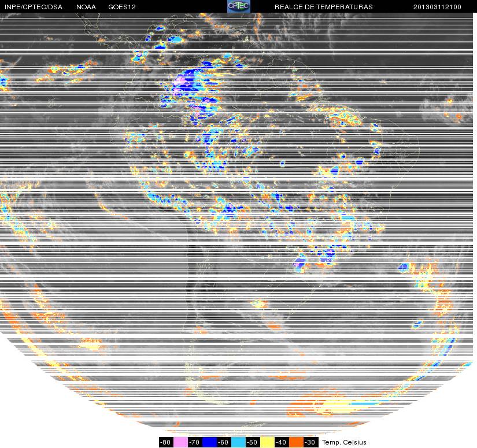This screenshot has width=477, height=448.
Task: Click the GOES12 satellite label
Action: [122, 7]
